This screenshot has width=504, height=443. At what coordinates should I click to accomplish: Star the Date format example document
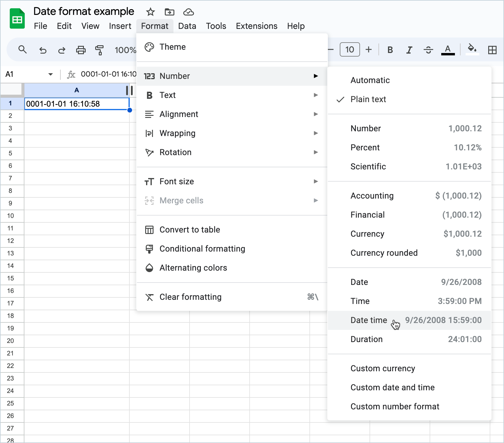point(151,12)
